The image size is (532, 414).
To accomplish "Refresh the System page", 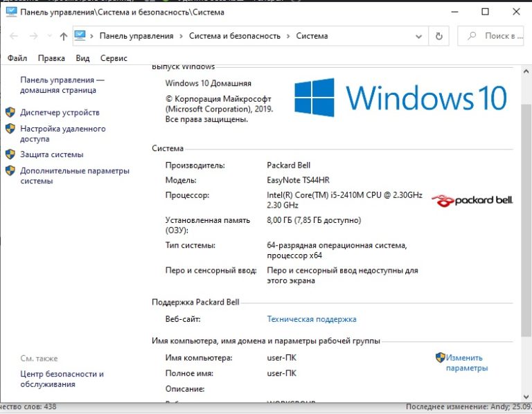I will click(x=438, y=36).
